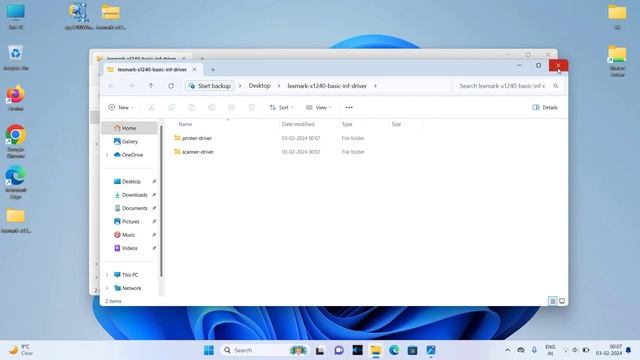
Task: Open Google Chrome desktop shortcut
Action: (16, 141)
